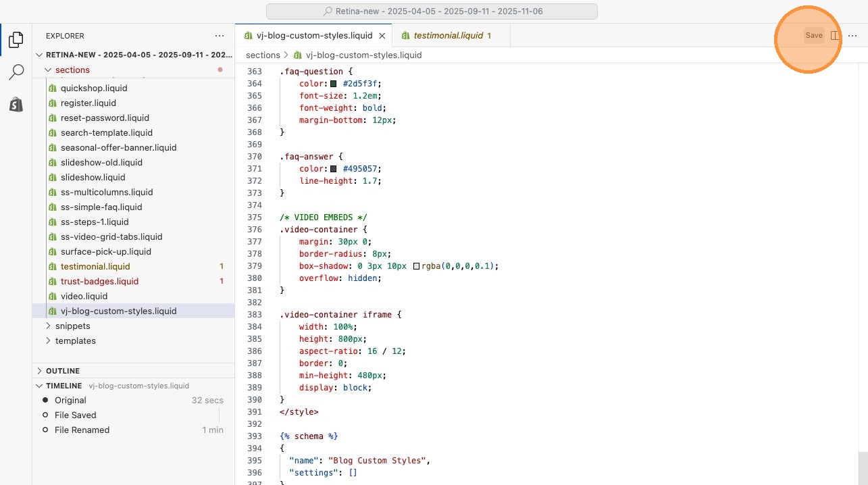This screenshot has width=868, height=485.
Task: Open the Shopify panel icon
Action: [x=16, y=105]
